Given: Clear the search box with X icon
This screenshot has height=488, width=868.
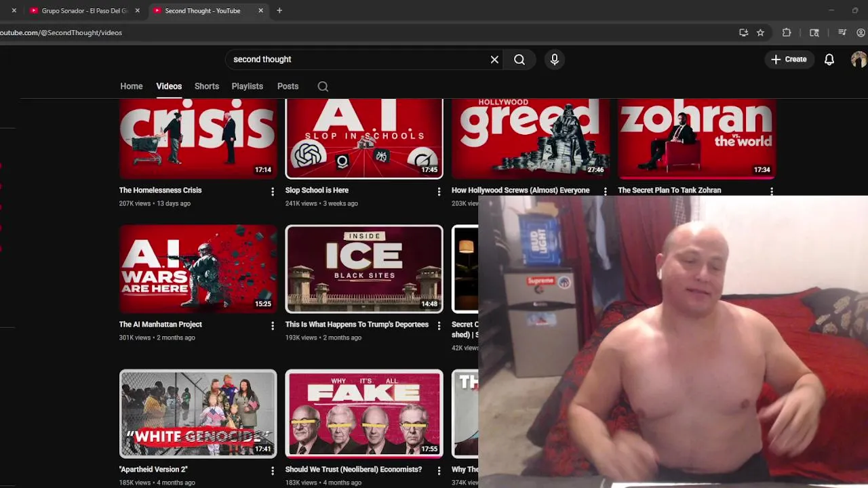Looking at the screenshot, I should pyautogui.click(x=494, y=60).
